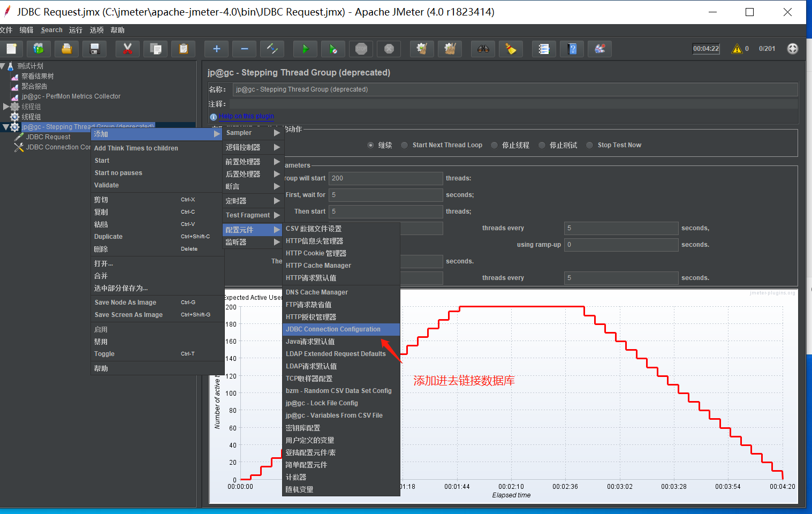This screenshot has height=514, width=812.
Task: Click the warning triangle log icon
Action: click(737, 49)
